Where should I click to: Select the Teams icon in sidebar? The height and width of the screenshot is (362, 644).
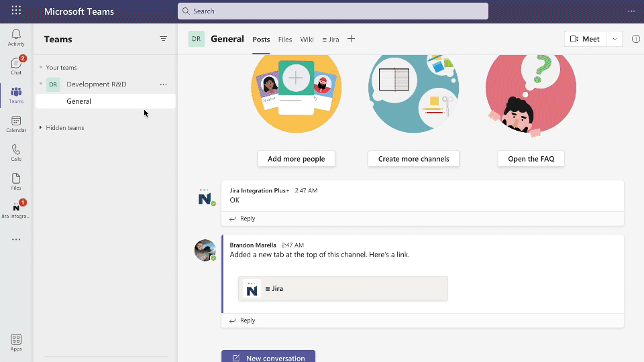click(16, 95)
